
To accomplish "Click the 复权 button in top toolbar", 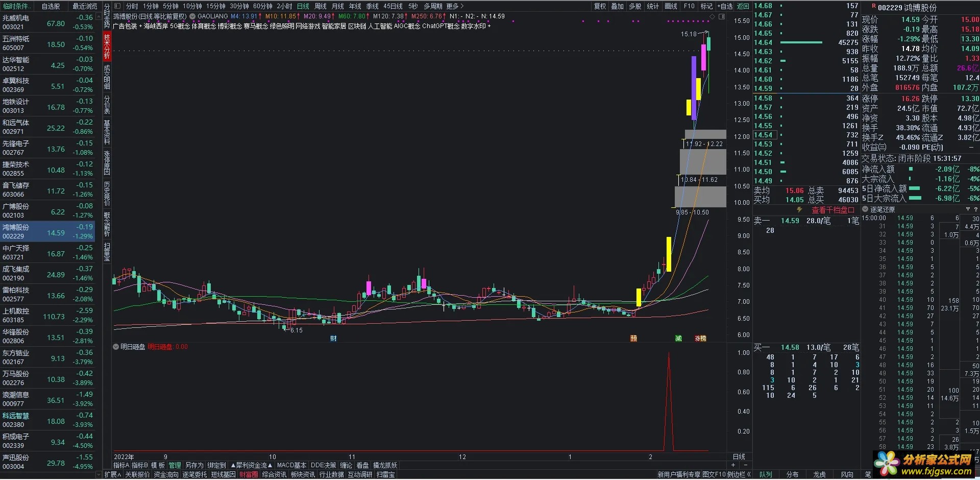I will click(x=600, y=6).
